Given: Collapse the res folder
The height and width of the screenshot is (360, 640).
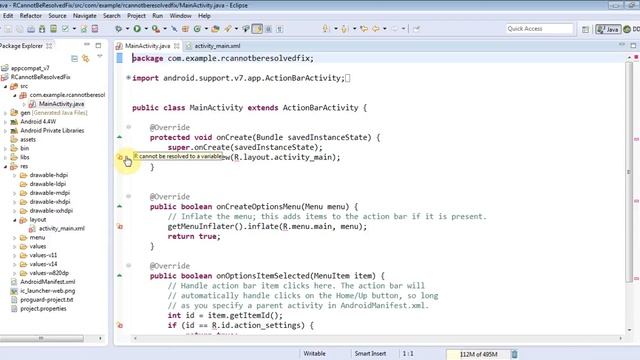Looking at the screenshot, I should click(x=5, y=166).
